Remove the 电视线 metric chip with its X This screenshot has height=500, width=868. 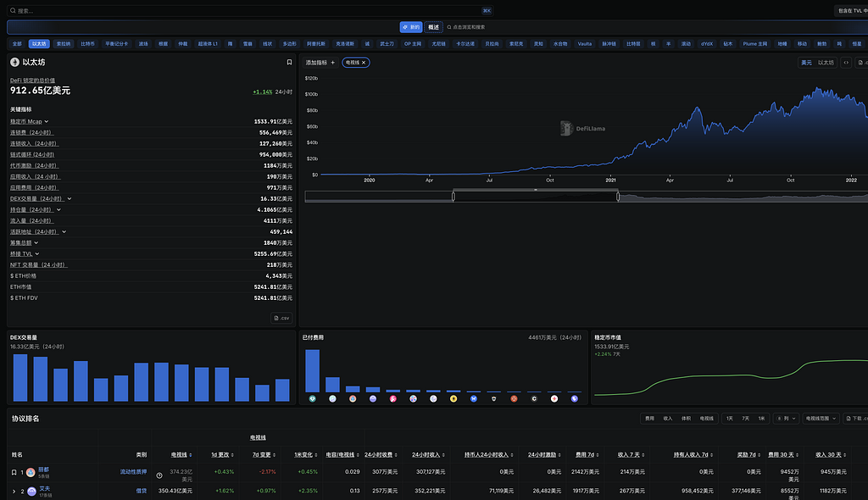(x=364, y=63)
